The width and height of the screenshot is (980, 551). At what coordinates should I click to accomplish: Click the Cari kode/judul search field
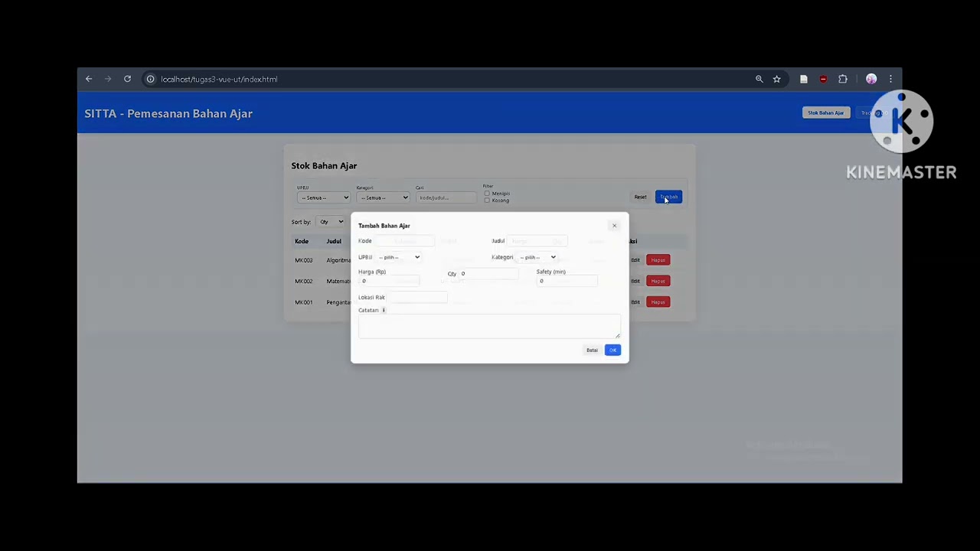pos(446,197)
